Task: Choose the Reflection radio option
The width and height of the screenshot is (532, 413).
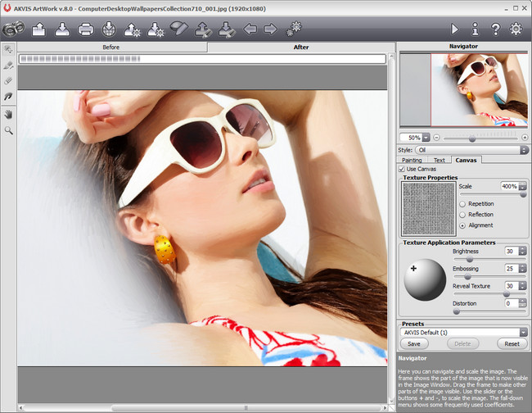Action: tap(463, 214)
